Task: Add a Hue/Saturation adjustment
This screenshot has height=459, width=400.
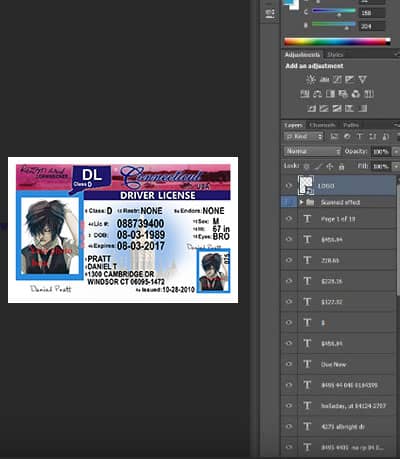Action: (305, 94)
